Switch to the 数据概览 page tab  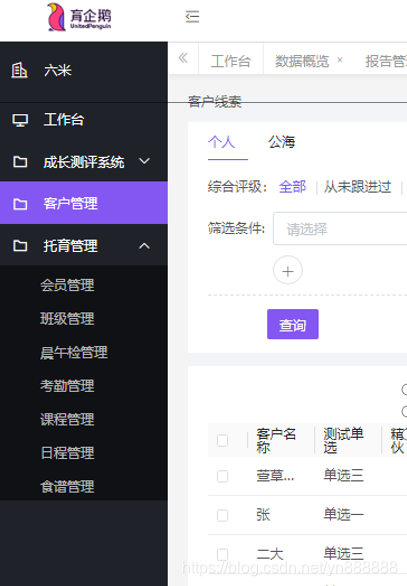(x=302, y=61)
